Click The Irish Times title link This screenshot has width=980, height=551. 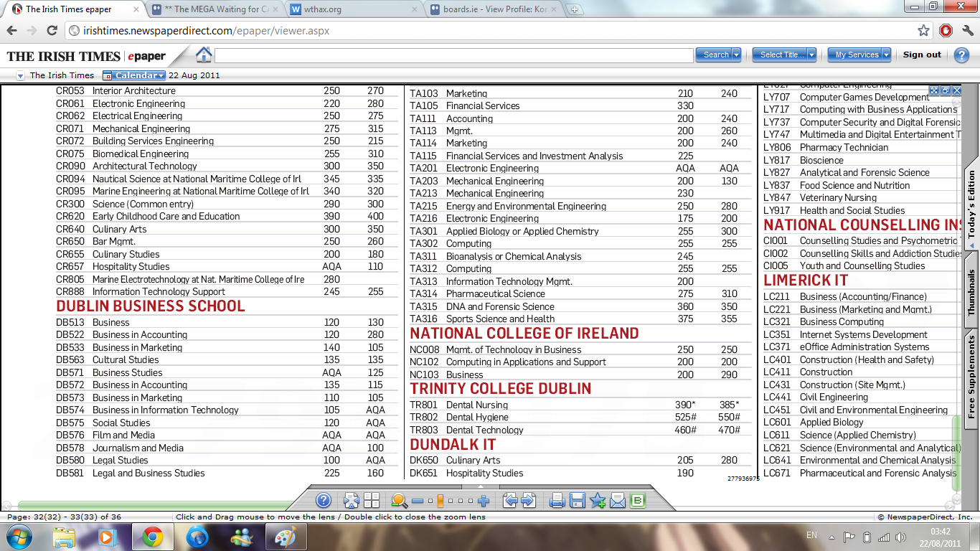tap(62, 75)
